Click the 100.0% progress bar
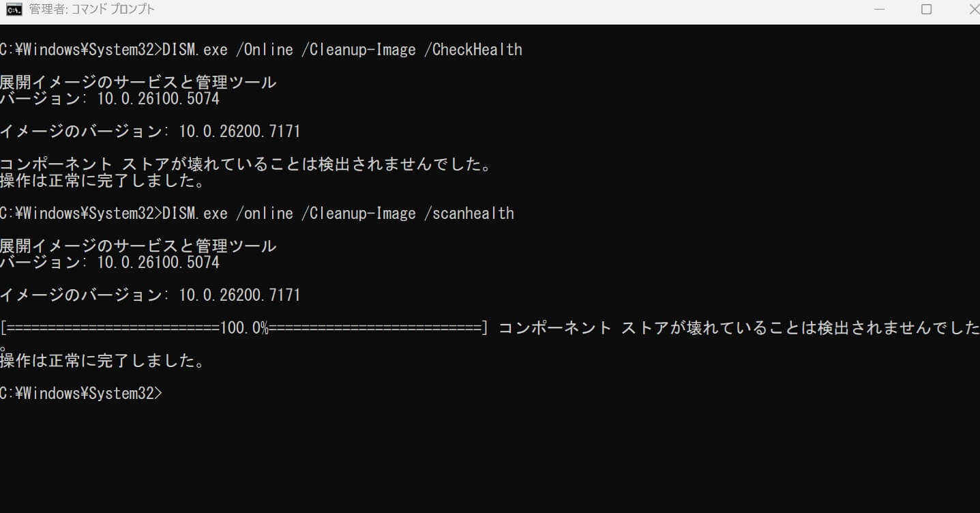This screenshot has width=980, height=513. coord(244,328)
